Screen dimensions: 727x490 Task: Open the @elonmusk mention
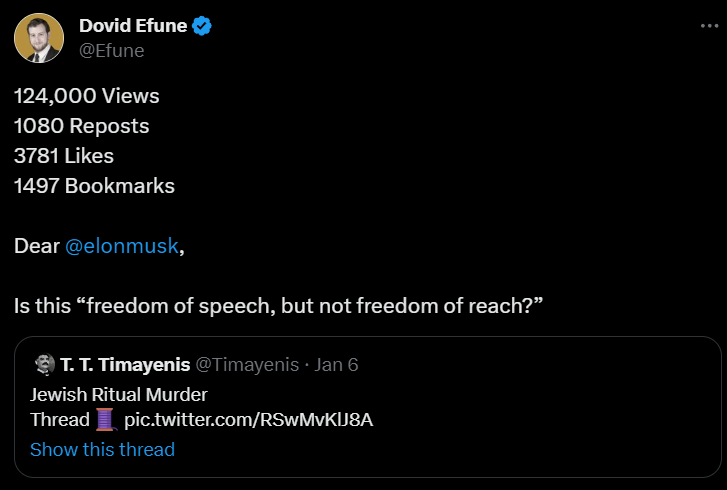point(122,246)
